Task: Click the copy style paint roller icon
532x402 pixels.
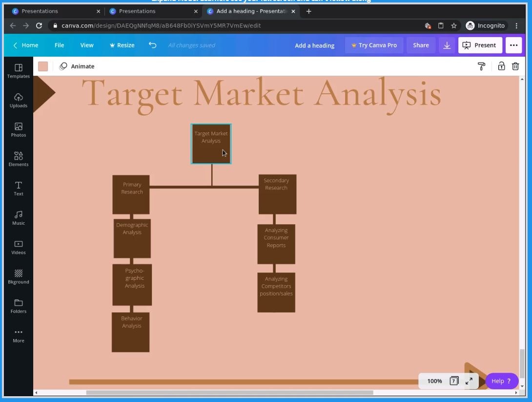Action: [x=481, y=66]
